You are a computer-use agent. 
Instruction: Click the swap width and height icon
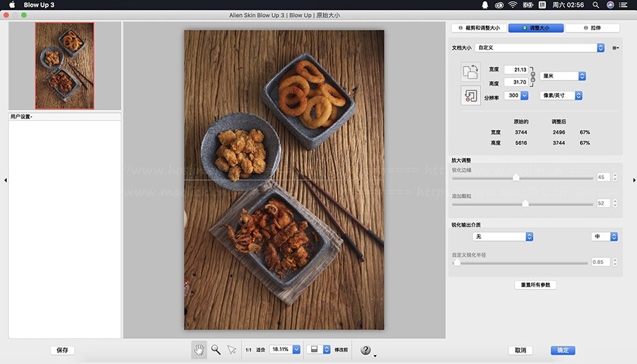coord(470,71)
